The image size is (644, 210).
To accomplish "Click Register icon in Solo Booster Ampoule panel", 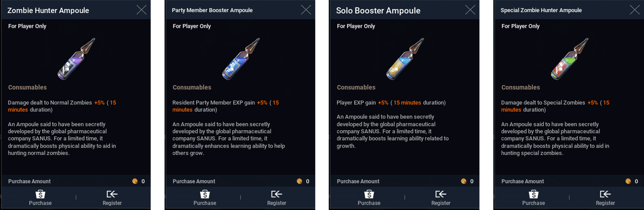I will pos(441,194).
